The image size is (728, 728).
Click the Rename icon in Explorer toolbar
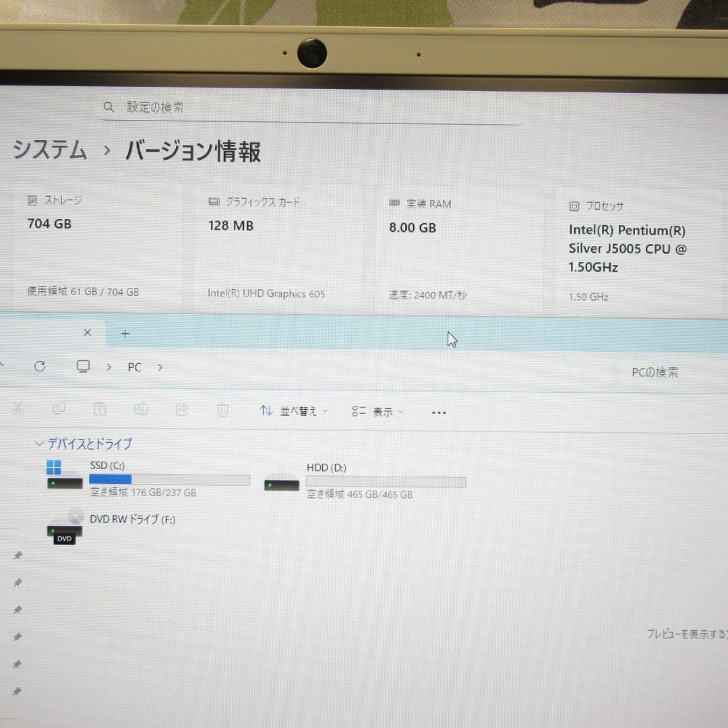[x=141, y=409]
